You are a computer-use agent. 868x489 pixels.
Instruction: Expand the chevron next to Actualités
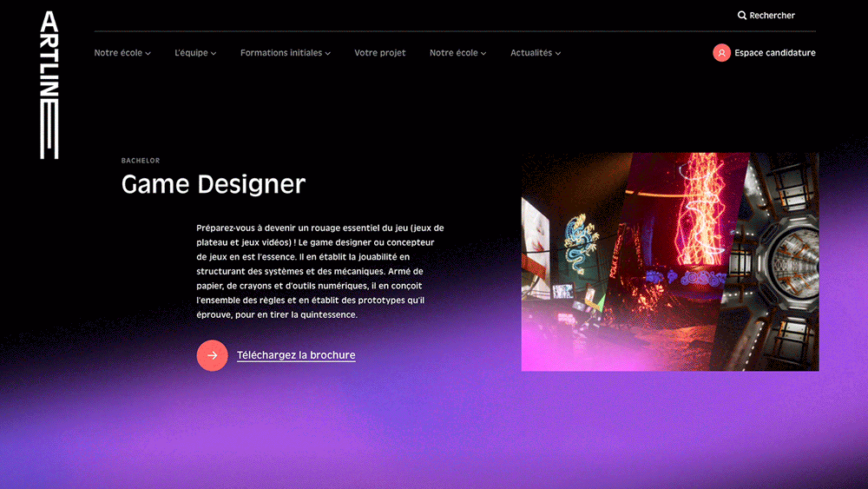point(558,54)
